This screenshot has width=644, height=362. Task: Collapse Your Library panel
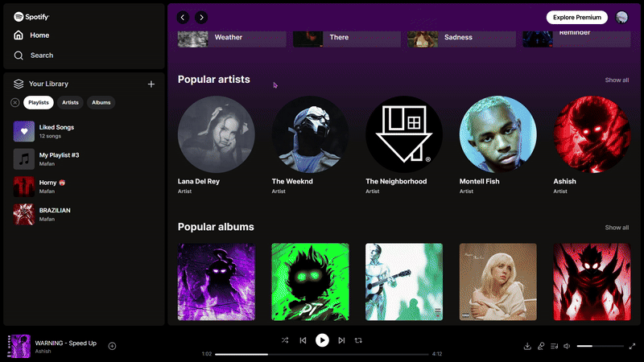point(41,84)
